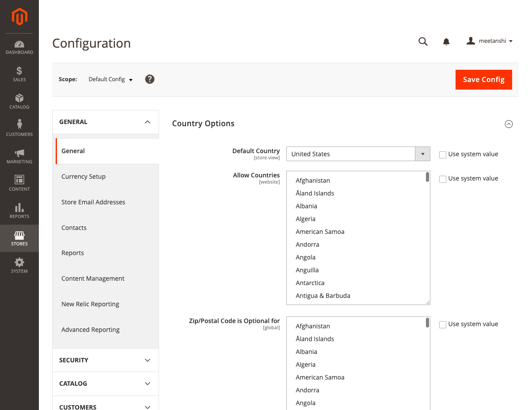Open the Default Country United States dropdown
532x410 pixels.
(358, 154)
